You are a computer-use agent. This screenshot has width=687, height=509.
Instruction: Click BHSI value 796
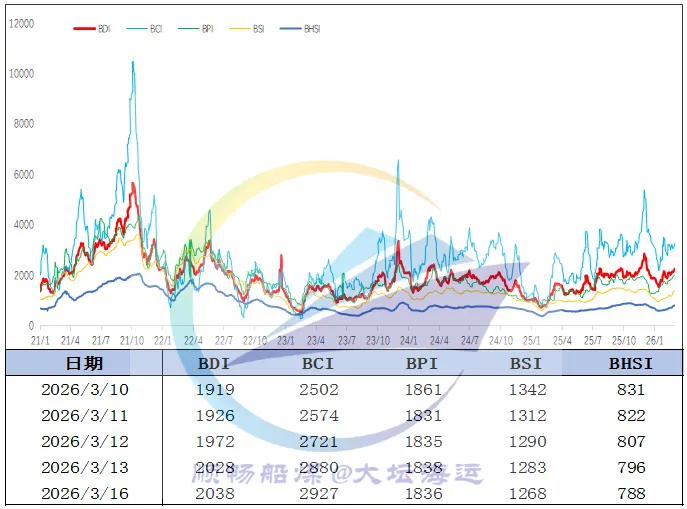pos(631,467)
